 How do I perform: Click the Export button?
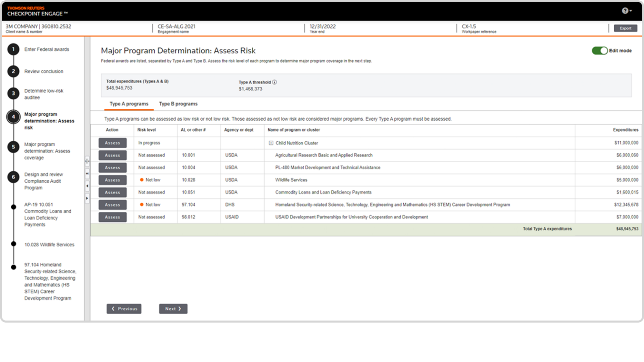click(x=625, y=28)
